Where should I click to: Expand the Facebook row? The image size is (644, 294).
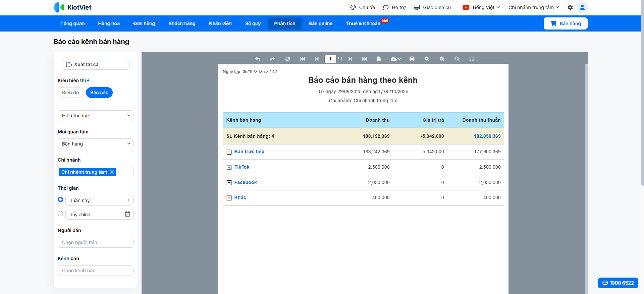click(x=229, y=183)
